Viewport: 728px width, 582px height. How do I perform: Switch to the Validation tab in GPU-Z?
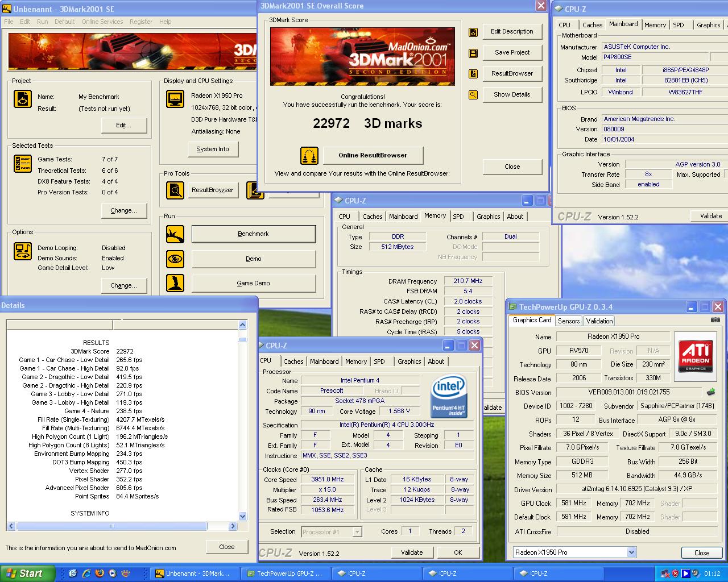tap(599, 321)
